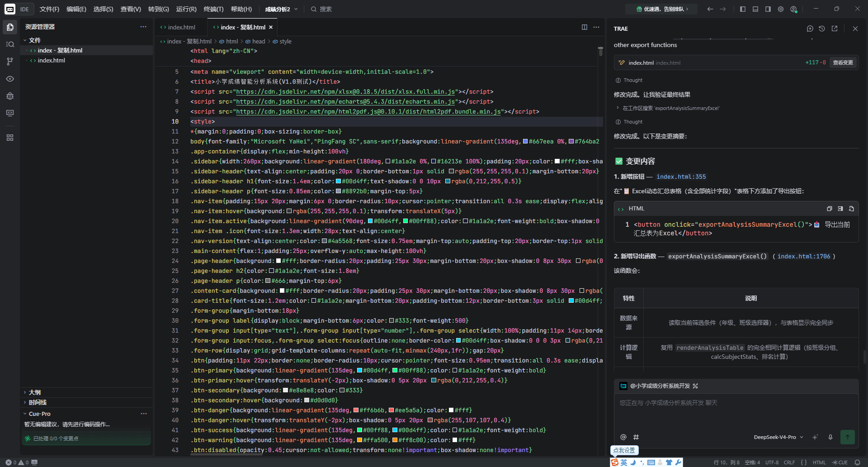This screenshot has height=467, width=868.
Task: Close the TRAE chat panel
Action: 855,29
